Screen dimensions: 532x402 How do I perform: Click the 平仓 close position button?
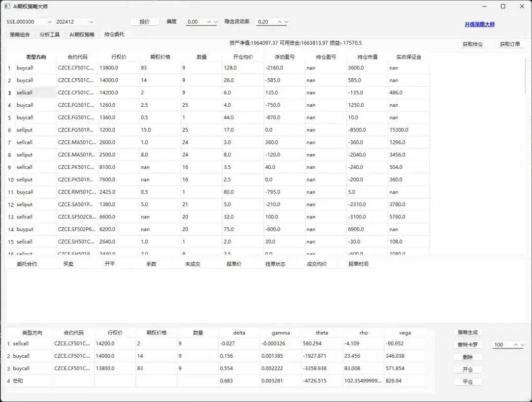tap(467, 382)
